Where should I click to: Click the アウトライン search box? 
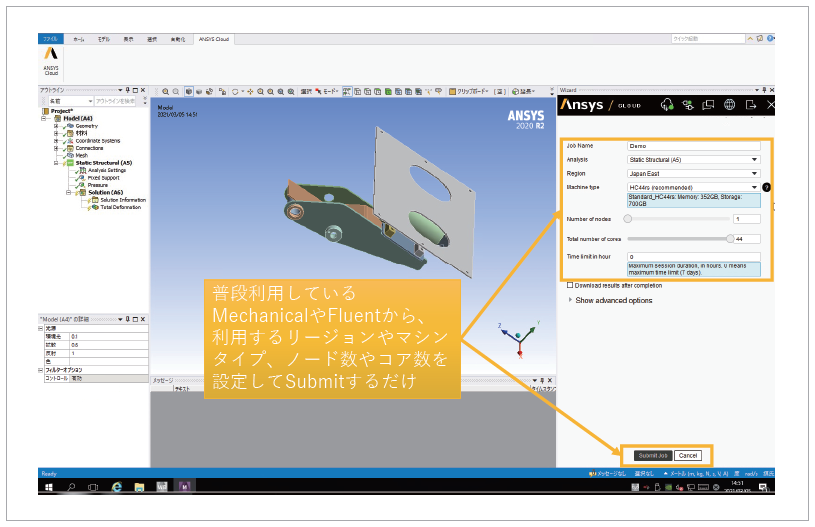(115, 101)
